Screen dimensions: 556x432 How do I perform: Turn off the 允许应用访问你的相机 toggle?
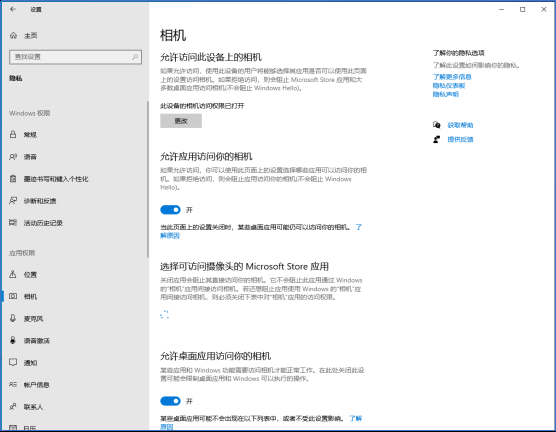tap(170, 210)
